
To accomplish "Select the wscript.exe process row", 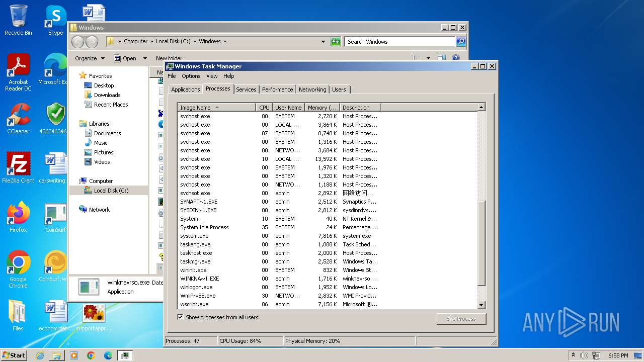I will click(327, 304).
